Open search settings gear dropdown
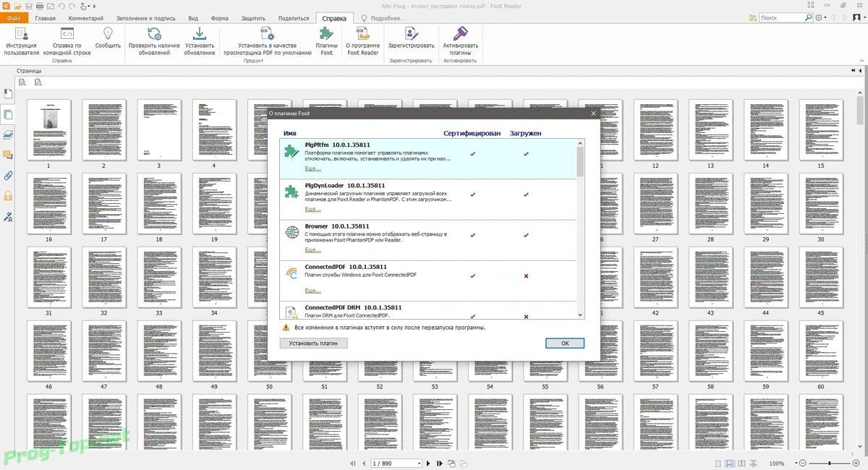Screen dimensions: 868x470 pyautogui.click(x=821, y=17)
